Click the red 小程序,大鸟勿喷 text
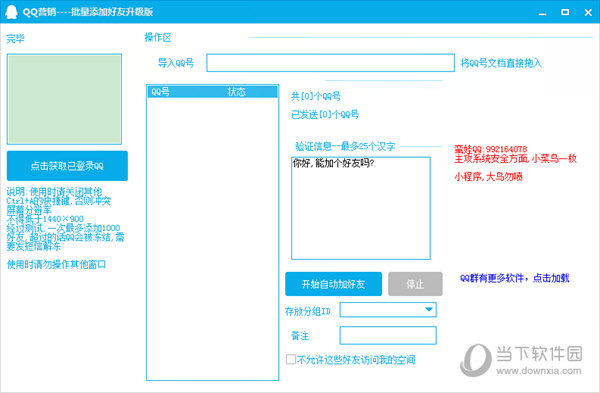This screenshot has width=600, height=393. coord(488,177)
